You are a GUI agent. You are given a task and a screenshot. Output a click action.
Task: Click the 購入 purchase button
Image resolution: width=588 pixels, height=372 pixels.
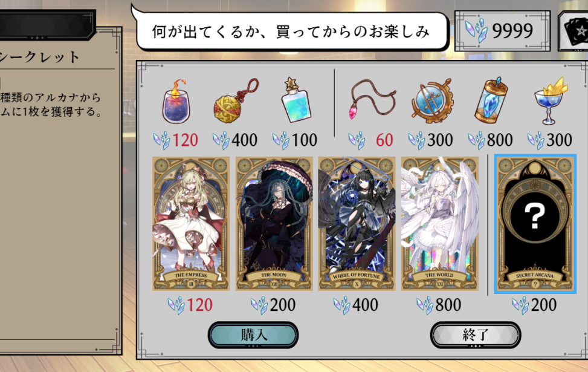click(253, 335)
